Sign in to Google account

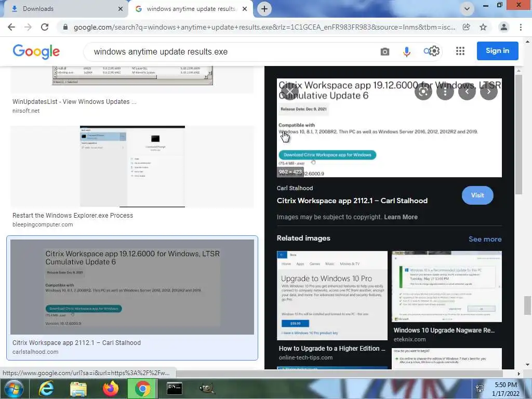click(x=497, y=50)
